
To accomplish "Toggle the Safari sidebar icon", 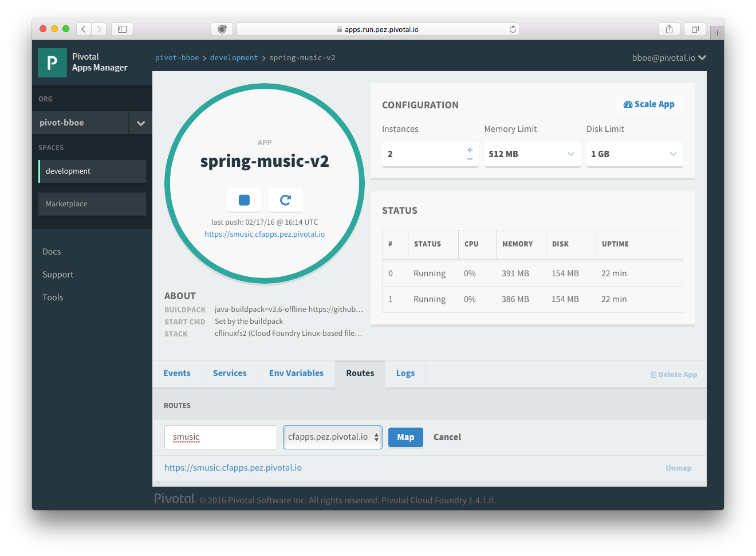I will pos(122,29).
